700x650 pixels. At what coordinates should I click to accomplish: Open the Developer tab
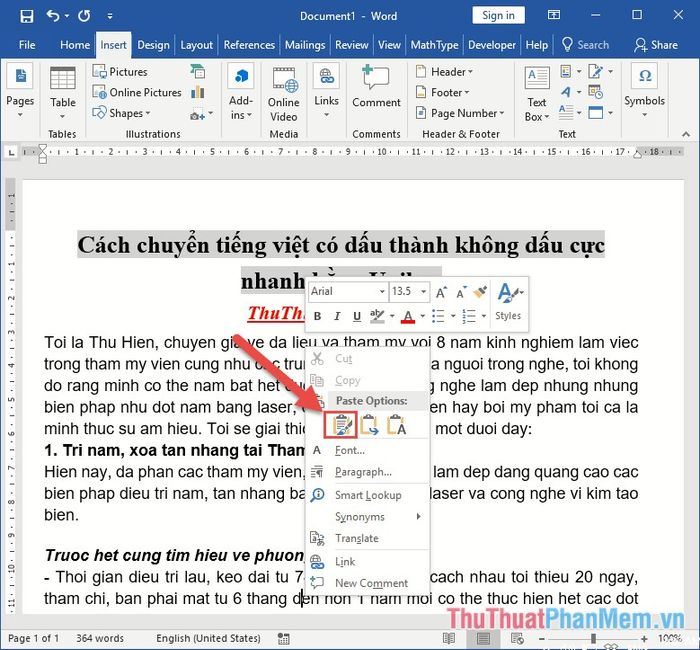point(492,45)
